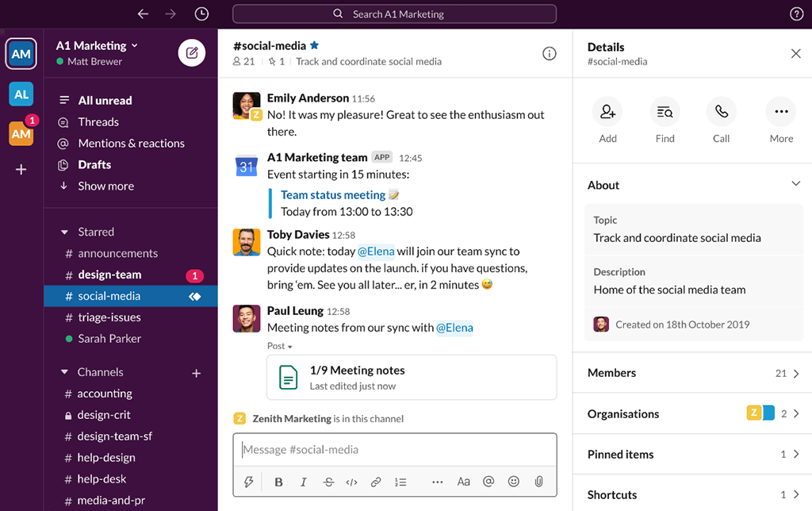Open the 1/9 Meeting notes document
Screen dimensions: 812x511
tap(357, 370)
